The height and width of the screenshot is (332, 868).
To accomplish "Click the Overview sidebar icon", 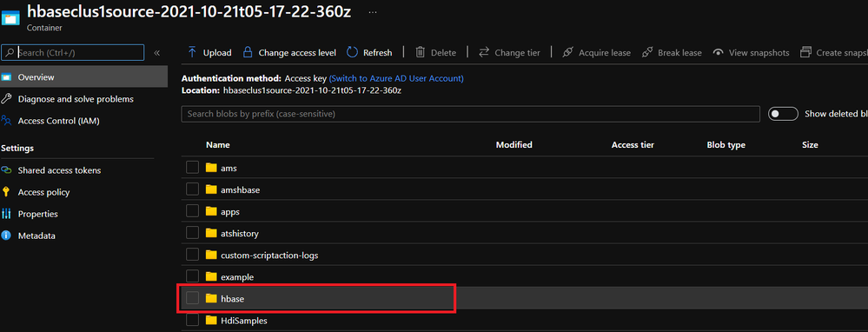I will (7, 77).
